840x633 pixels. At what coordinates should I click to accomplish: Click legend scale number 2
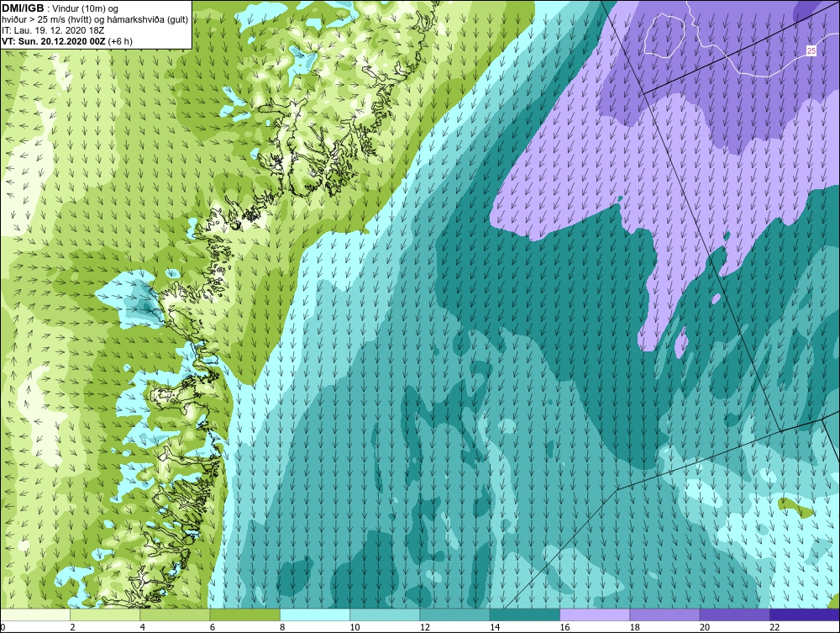[72, 628]
